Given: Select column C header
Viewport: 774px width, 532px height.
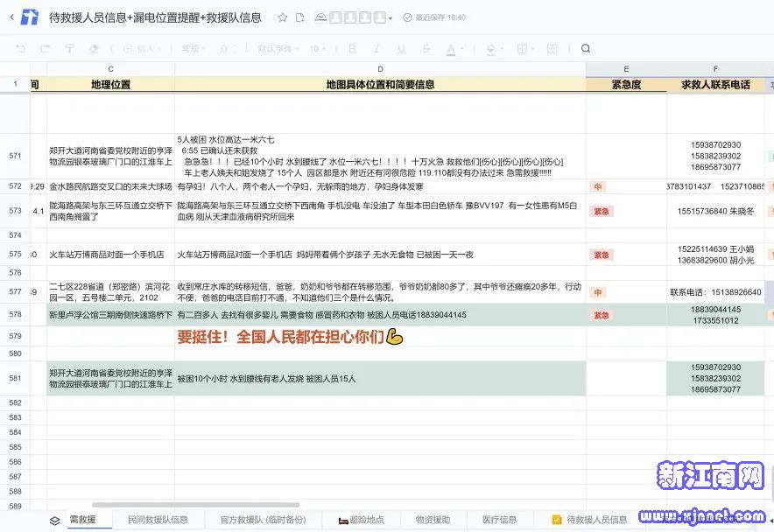Looking at the screenshot, I should pyautogui.click(x=110, y=69).
